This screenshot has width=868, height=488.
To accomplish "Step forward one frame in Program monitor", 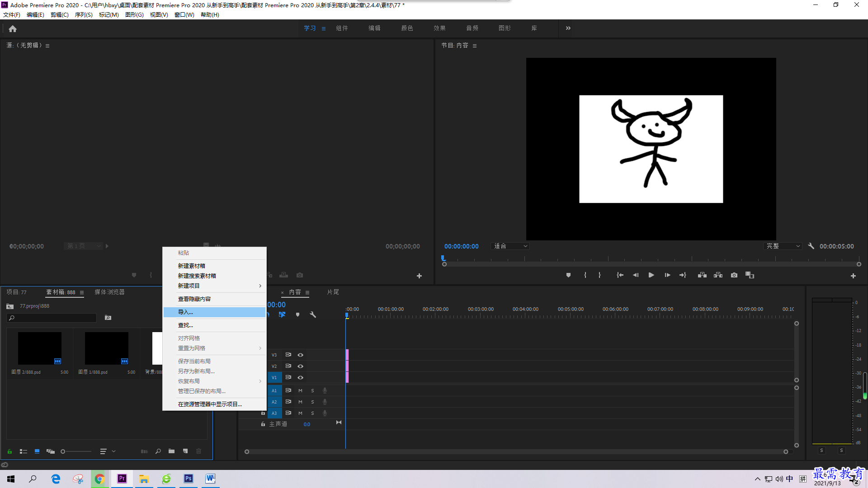I will point(667,275).
